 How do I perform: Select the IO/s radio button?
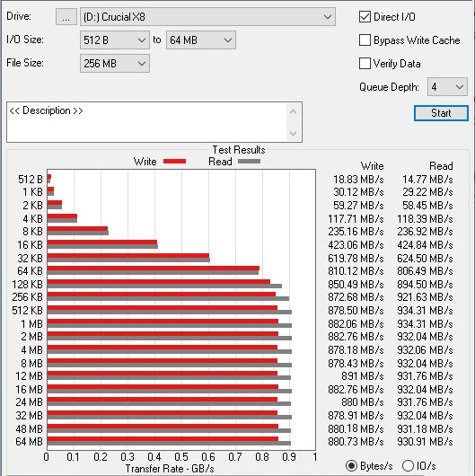tap(408, 466)
